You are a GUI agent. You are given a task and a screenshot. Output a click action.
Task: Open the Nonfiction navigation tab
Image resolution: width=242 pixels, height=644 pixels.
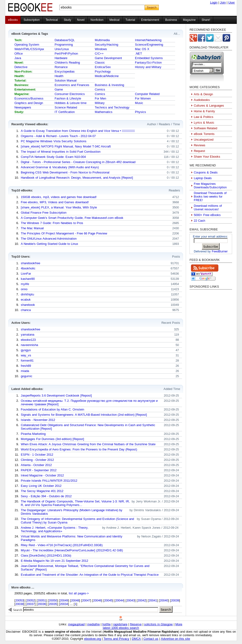click(97, 20)
